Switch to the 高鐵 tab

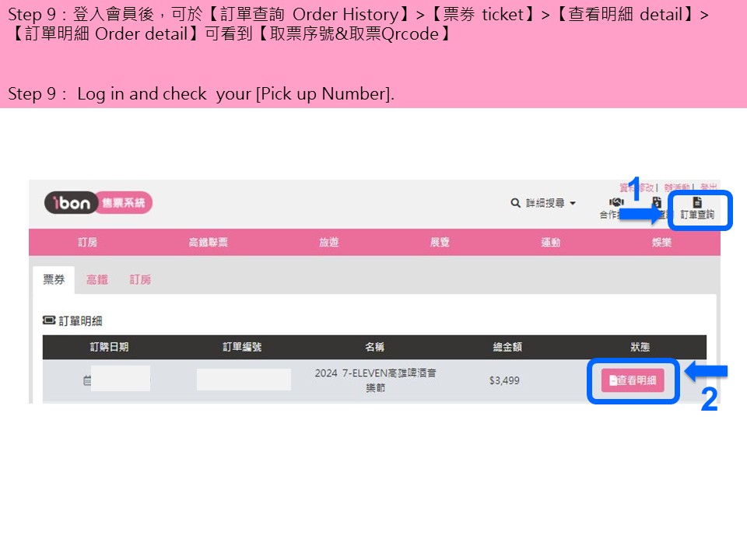(x=97, y=279)
